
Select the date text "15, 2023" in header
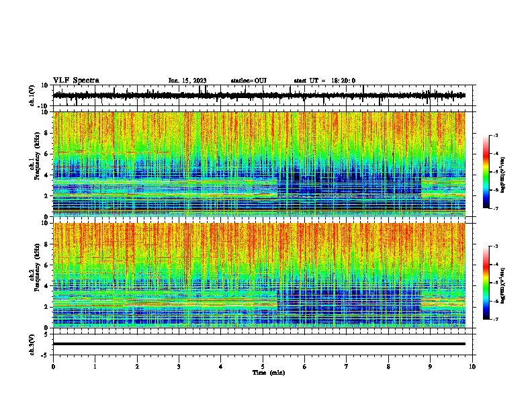click(194, 81)
